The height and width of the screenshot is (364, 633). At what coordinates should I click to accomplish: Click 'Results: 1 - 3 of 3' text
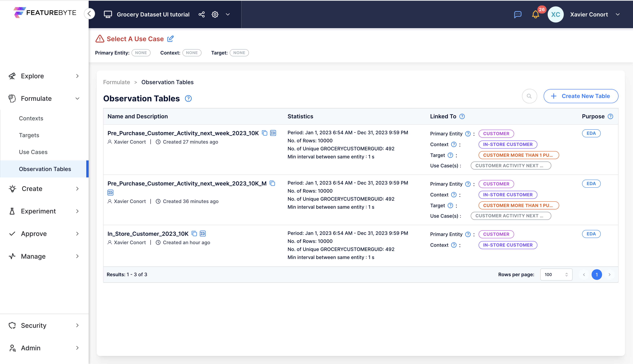[127, 275]
